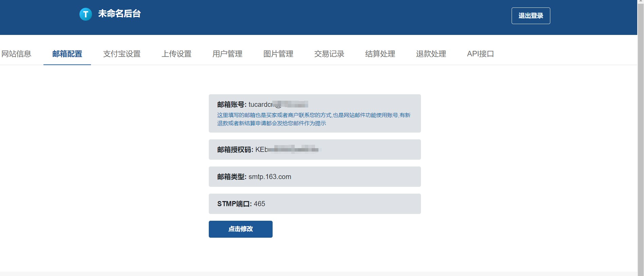This screenshot has height=276, width=644.
Task: Click the 未命名后台 site title
Action: click(119, 14)
